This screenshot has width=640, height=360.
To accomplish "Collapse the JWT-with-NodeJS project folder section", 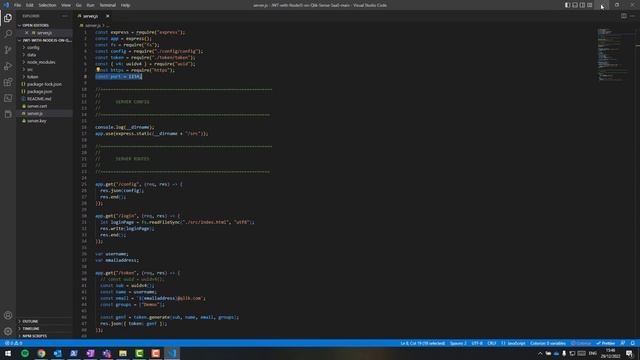I will coord(45,40).
